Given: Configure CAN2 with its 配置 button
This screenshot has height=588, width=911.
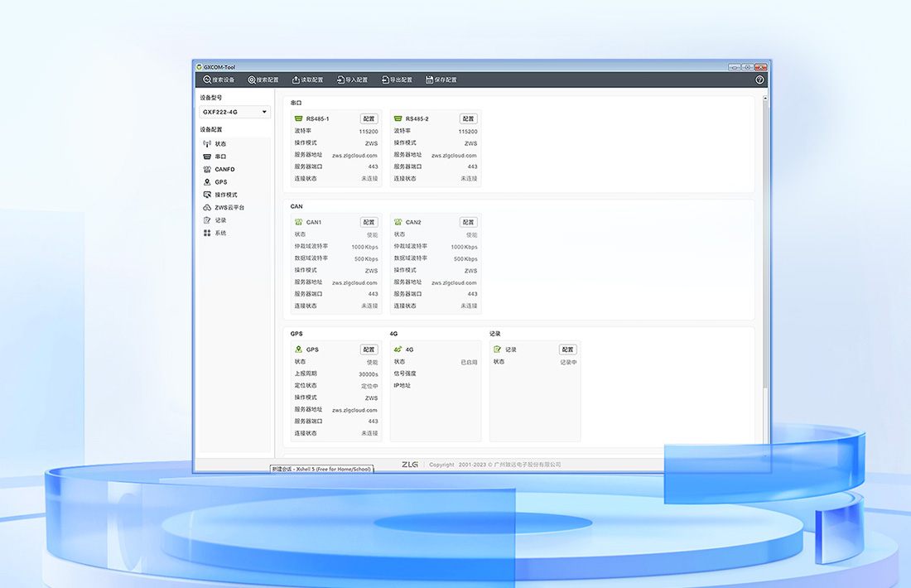Looking at the screenshot, I should [469, 223].
